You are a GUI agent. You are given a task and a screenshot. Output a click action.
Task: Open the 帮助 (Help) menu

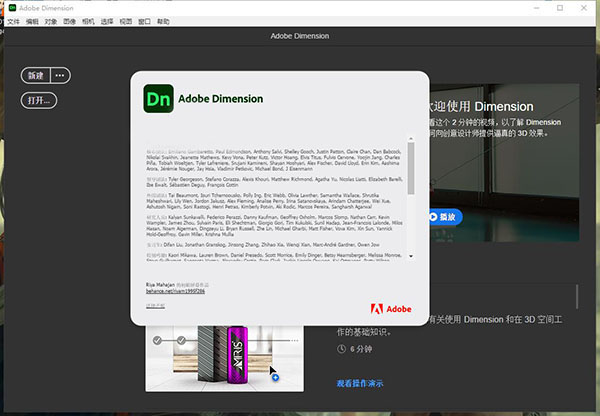[163, 20]
